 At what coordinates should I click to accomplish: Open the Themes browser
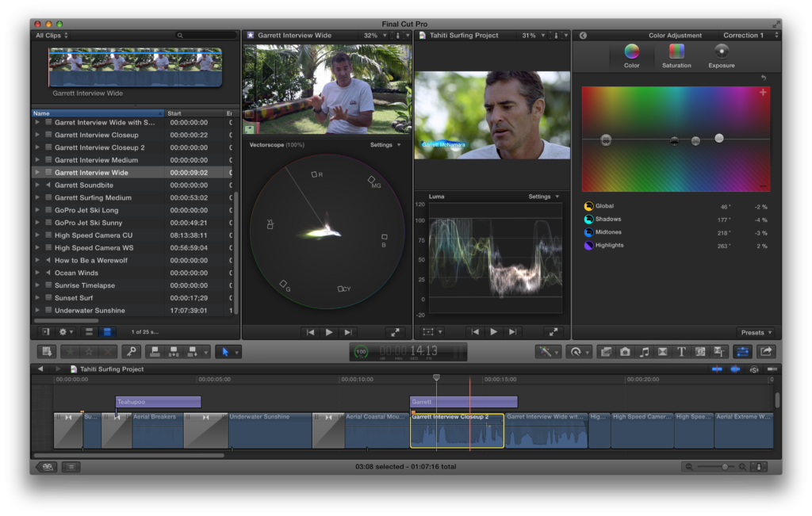click(719, 353)
